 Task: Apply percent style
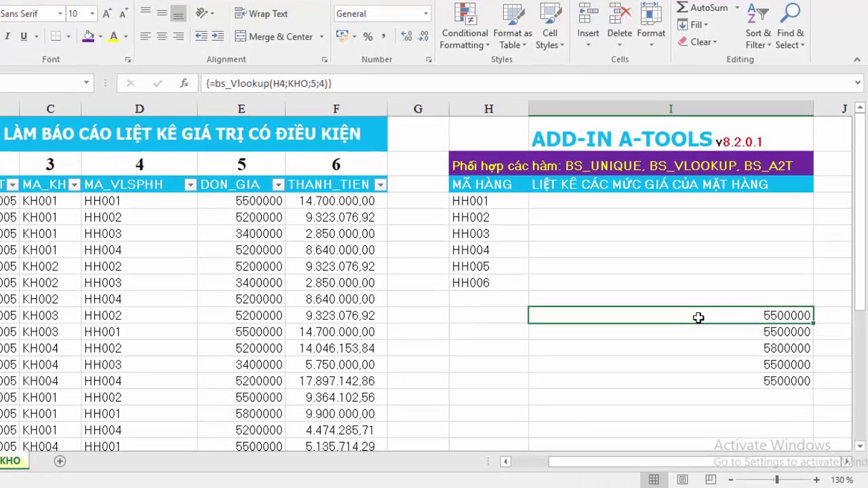368,37
